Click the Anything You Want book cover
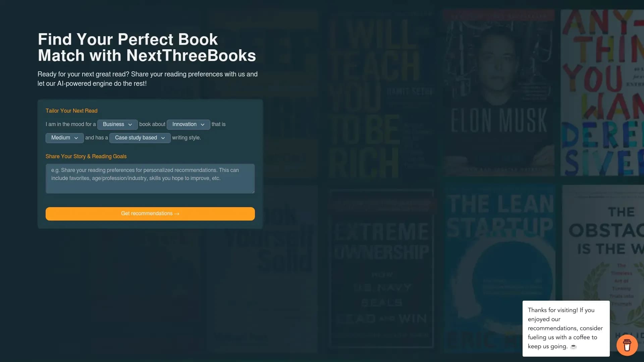Screen dimensions: 644x362 click(x=602, y=93)
